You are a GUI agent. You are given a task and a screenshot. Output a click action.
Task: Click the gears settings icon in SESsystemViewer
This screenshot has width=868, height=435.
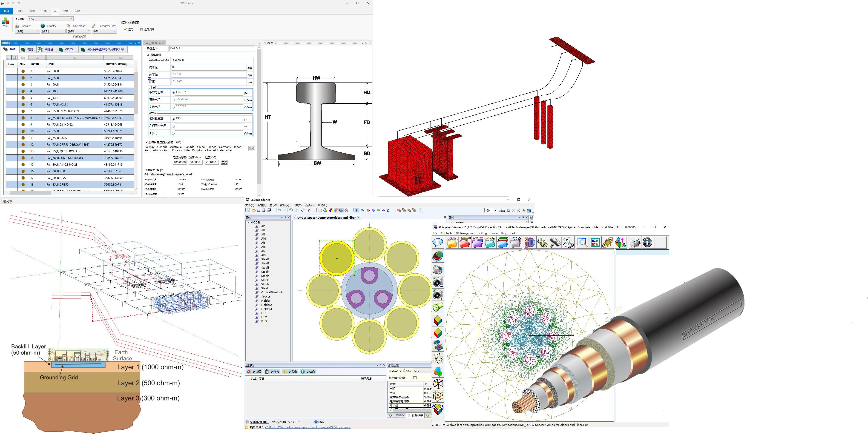point(543,243)
